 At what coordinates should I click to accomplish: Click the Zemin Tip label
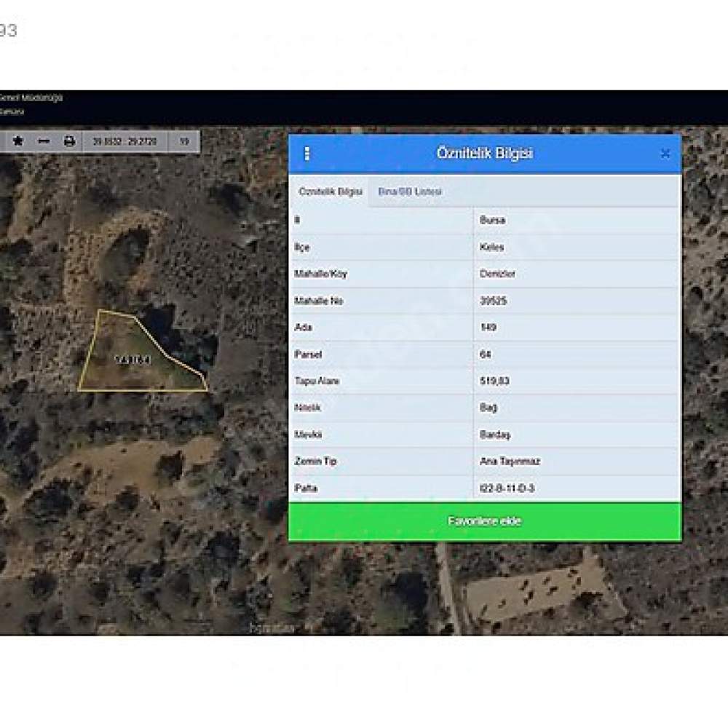pyautogui.click(x=315, y=462)
